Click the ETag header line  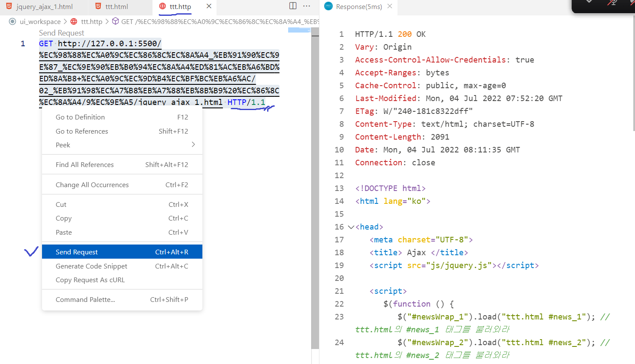click(x=414, y=111)
